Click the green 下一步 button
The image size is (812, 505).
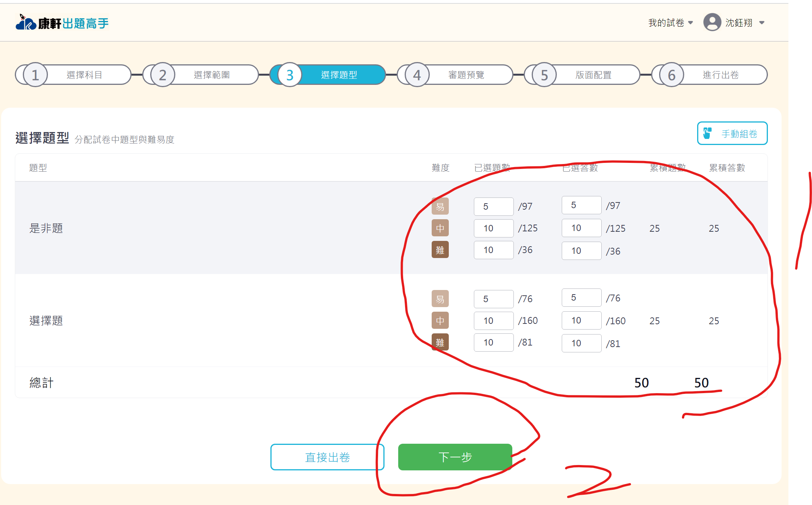point(455,457)
